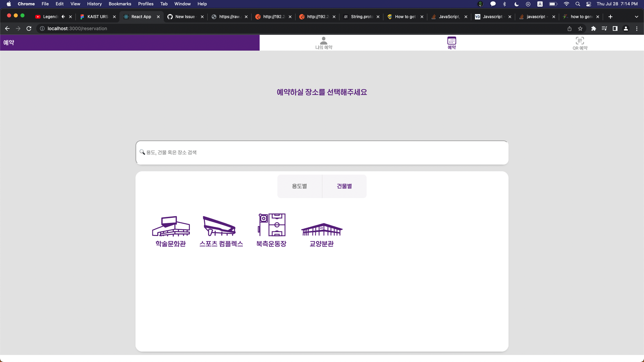
Task: Reload the page in Chrome
Action: pyautogui.click(x=29, y=28)
